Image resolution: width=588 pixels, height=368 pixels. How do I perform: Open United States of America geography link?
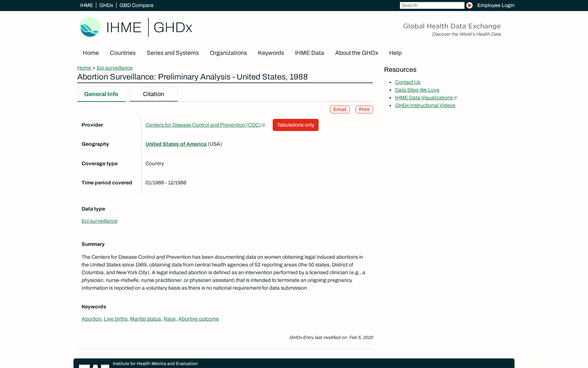(x=176, y=144)
